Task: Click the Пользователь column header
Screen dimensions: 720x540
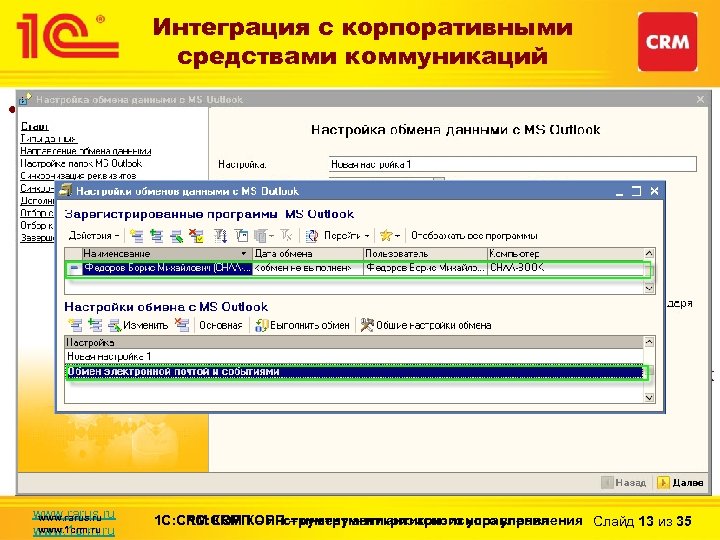Action: (x=425, y=253)
